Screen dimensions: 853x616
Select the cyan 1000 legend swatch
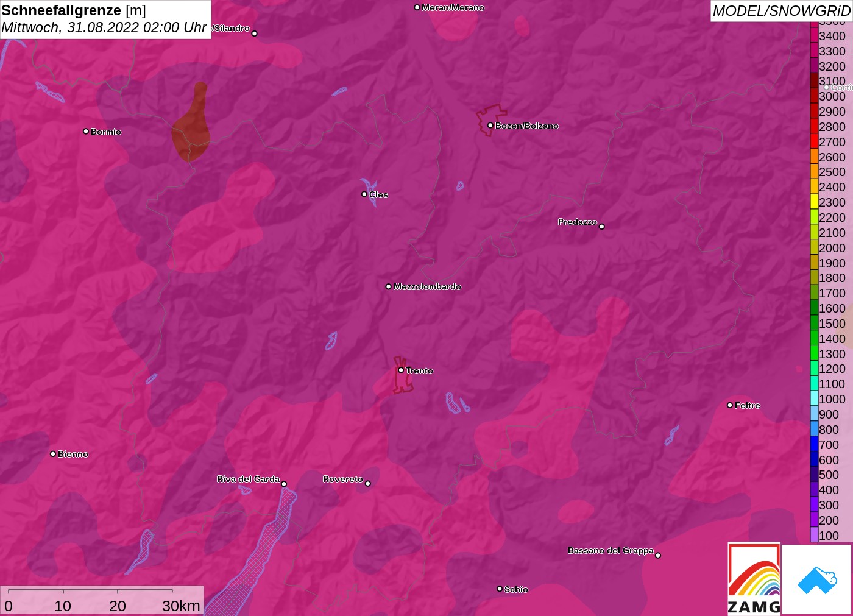click(x=814, y=398)
